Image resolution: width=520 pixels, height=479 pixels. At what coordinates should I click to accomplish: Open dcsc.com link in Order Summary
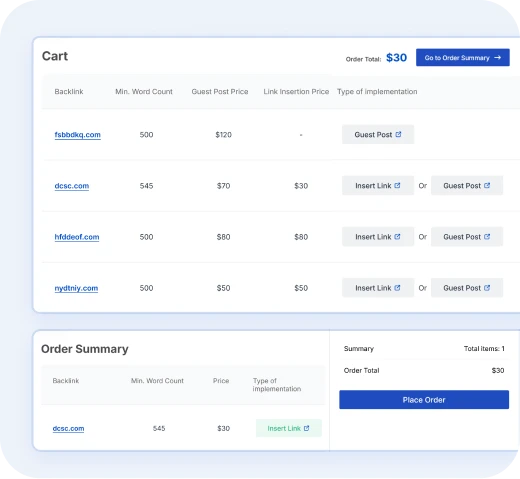(x=68, y=428)
